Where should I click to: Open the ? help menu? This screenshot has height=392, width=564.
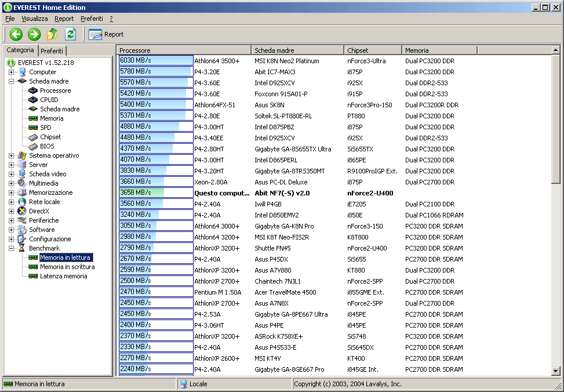click(x=111, y=19)
